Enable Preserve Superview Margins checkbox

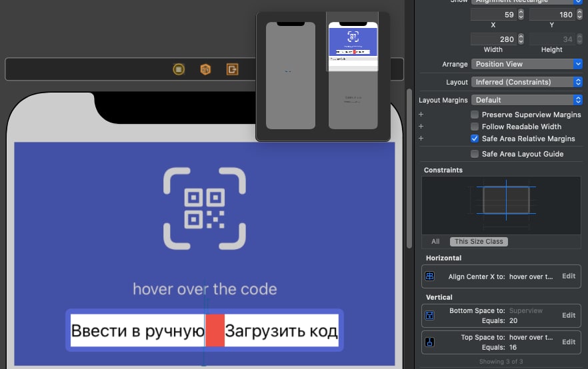coord(475,115)
